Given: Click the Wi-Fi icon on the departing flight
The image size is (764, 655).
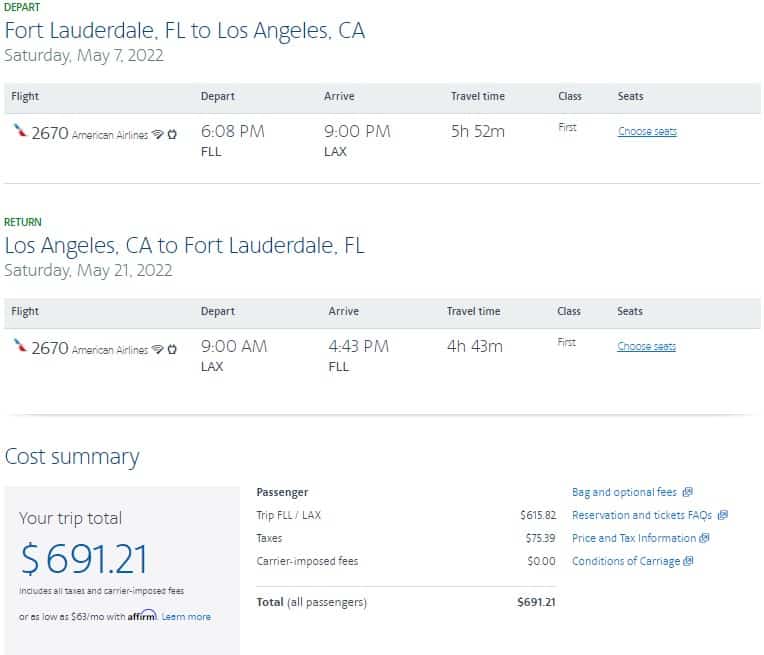Looking at the screenshot, I should click(x=157, y=134).
